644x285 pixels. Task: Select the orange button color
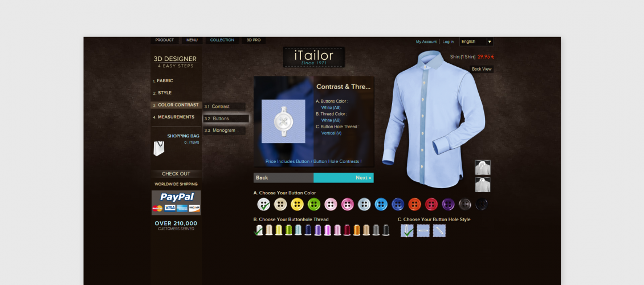(415, 204)
